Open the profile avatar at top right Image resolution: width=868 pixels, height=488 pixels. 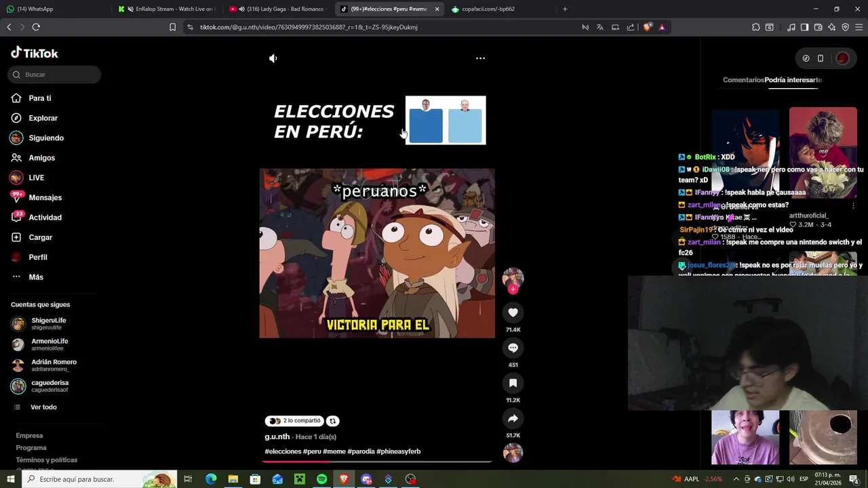click(842, 58)
